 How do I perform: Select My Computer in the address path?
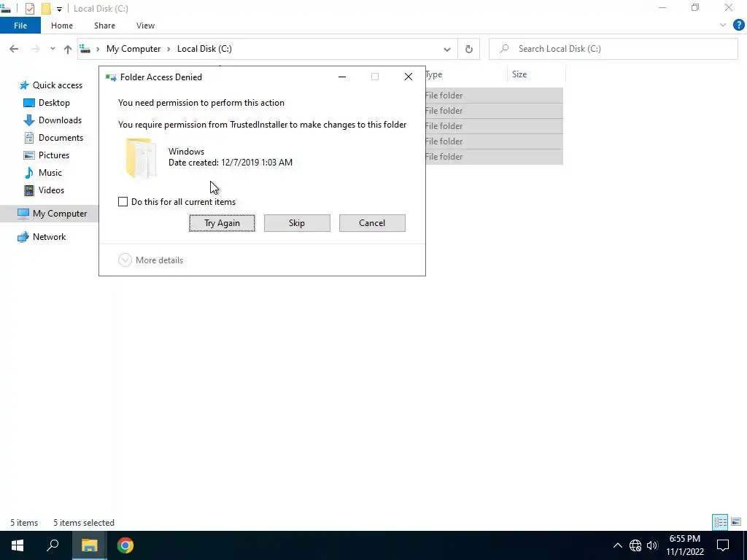pos(133,49)
